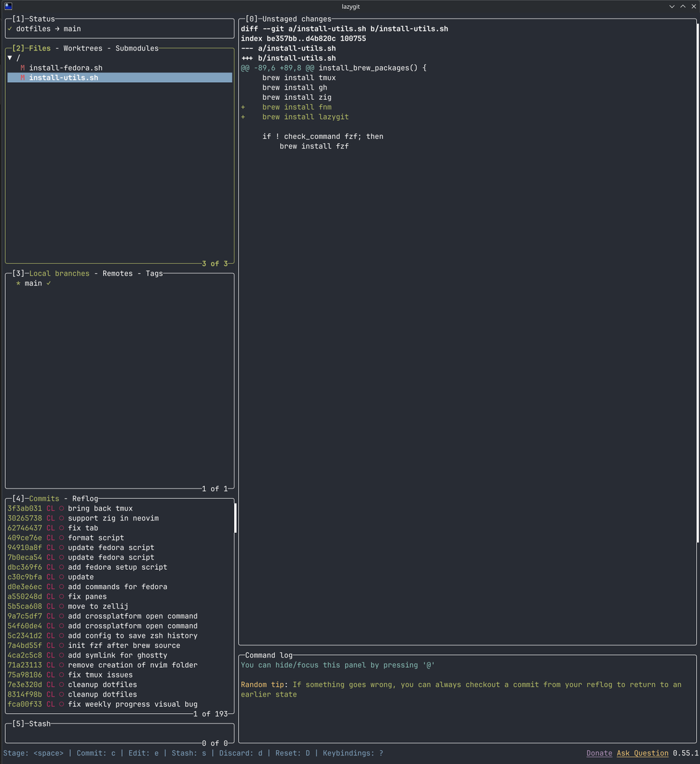Viewport: 700px width, 764px height.
Task: Click the M status marker for install-utils.sh
Action: [22, 78]
